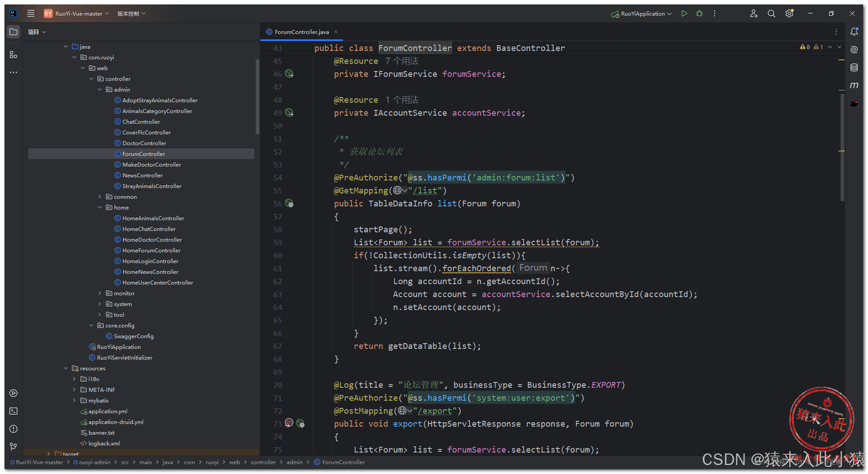Click project tree vertical scrollbar
This screenshot has height=474, width=868.
tap(257, 96)
